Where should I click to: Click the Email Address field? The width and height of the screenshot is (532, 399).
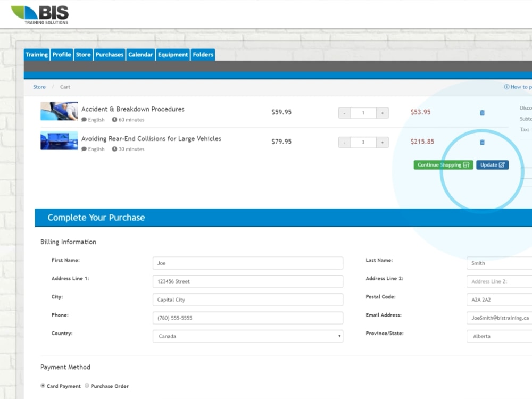click(x=499, y=318)
